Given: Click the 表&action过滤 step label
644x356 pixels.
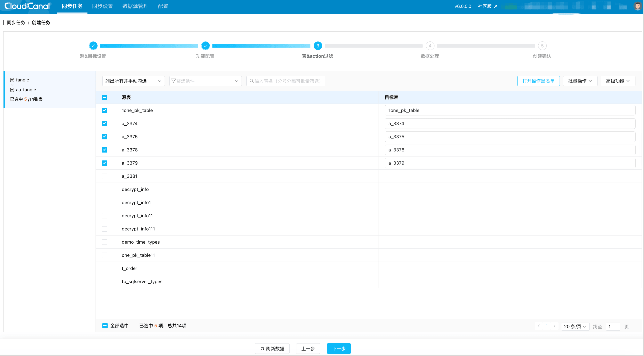Looking at the screenshot, I should pyautogui.click(x=318, y=56).
